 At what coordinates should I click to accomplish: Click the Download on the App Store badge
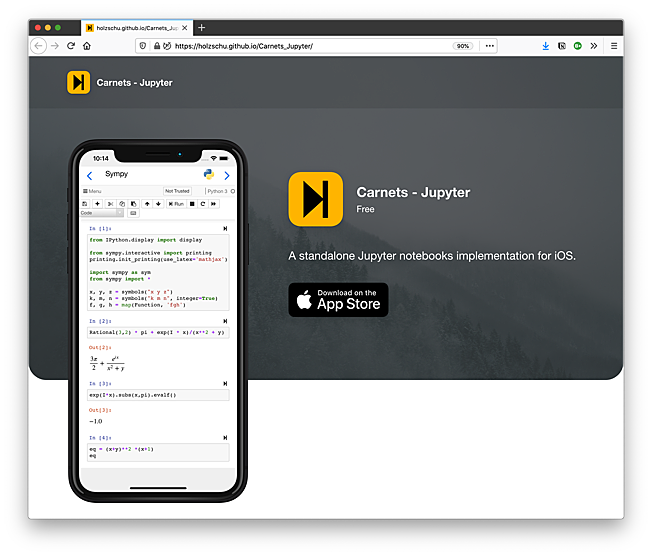(x=338, y=300)
